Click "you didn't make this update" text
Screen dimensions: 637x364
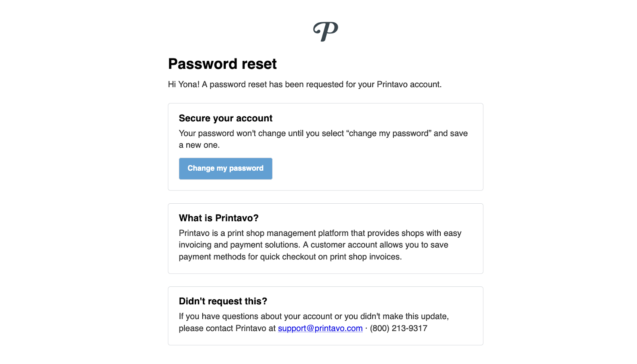[403, 316]
